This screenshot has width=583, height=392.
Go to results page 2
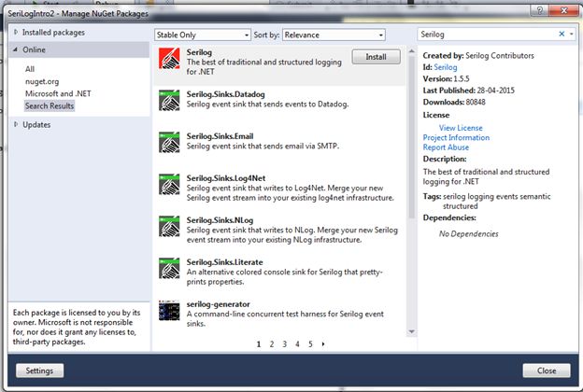click(x=272, y=344)
